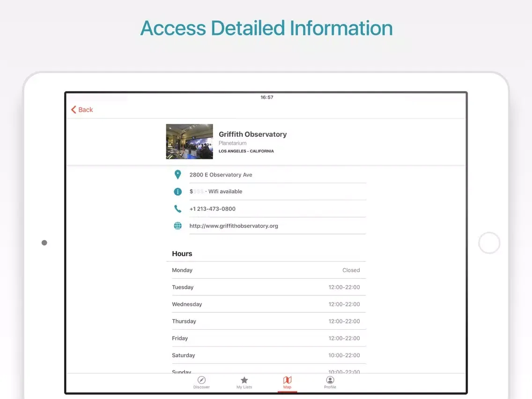Select the Wednesday row label
The image size is (532, 399).
point(187,304)
